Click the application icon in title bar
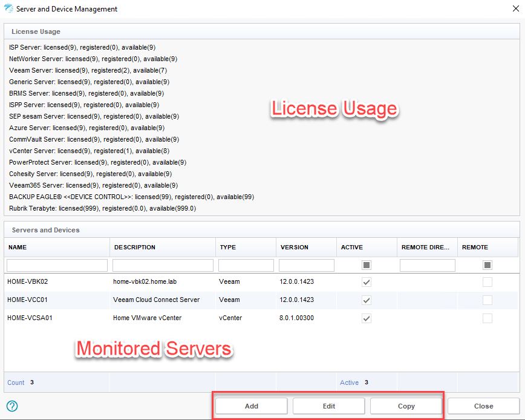This screenshot has width=525, height=420. tap(8, 9)
